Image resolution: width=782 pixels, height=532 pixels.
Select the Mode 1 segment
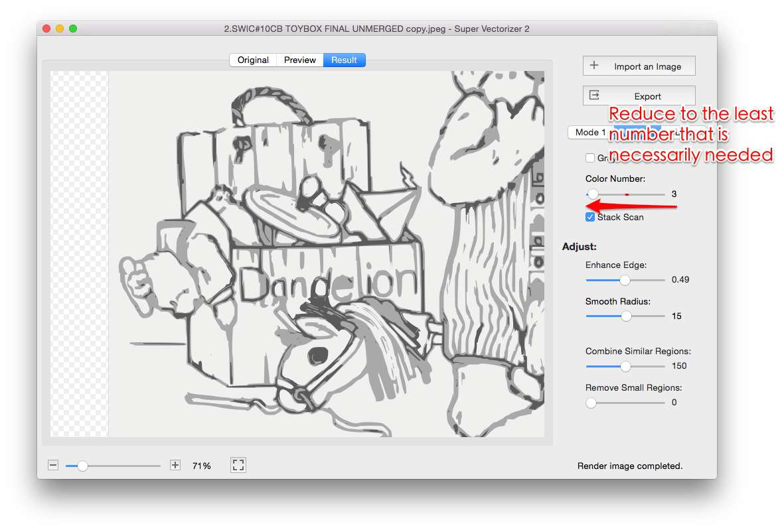(x=589, y=133)
